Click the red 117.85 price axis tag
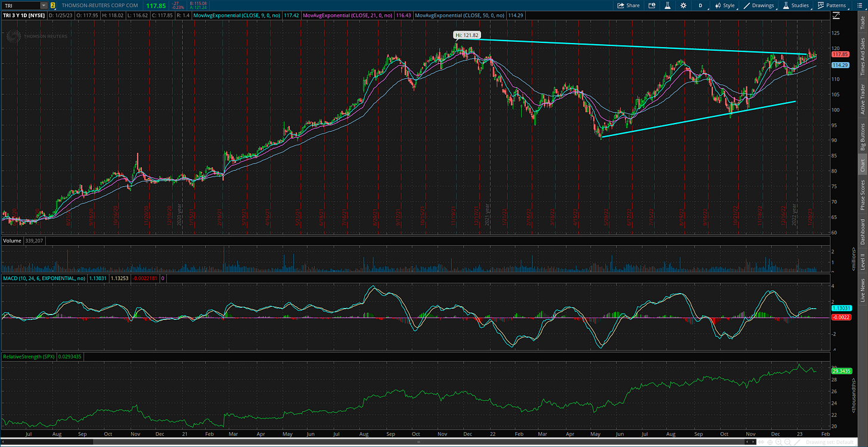 839,54
